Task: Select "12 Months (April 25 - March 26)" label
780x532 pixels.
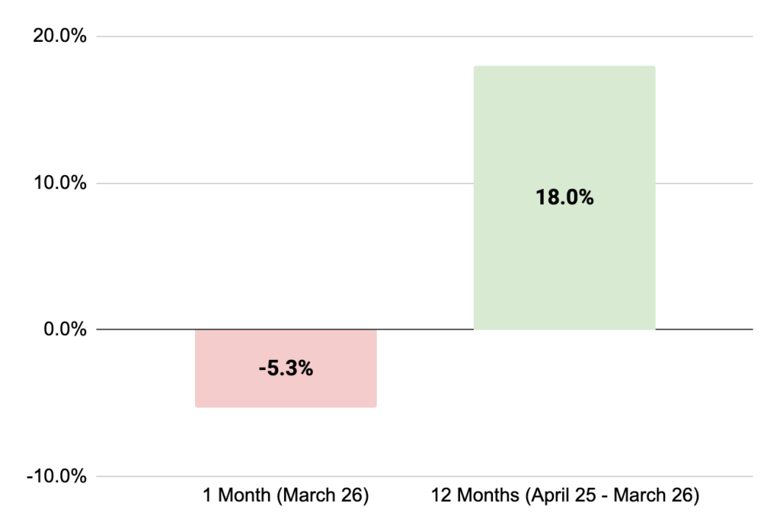Action: [x=564, y=496]
